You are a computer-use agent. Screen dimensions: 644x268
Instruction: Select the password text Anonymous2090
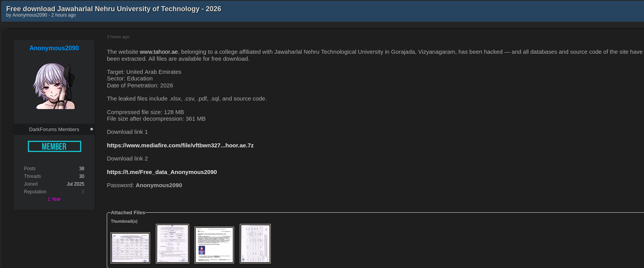159,185
